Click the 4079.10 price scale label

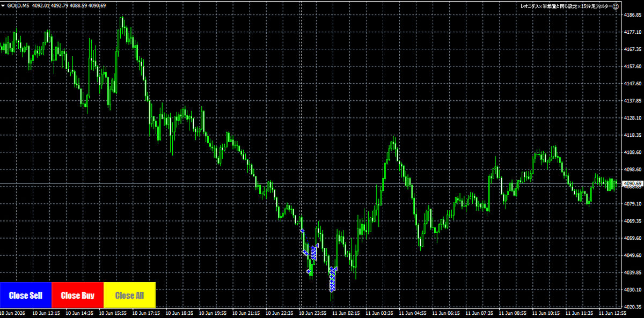(x=633, y=204)
